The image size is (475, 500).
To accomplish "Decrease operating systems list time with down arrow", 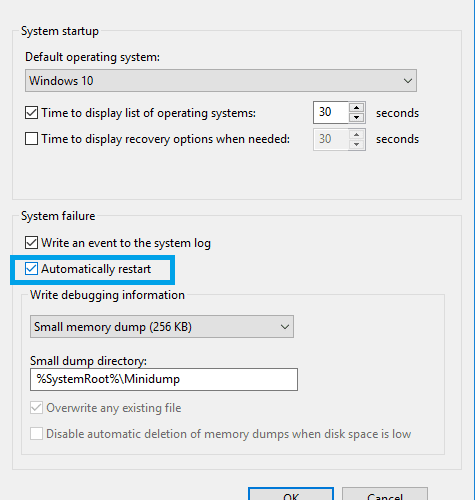I will pos(357,117).
